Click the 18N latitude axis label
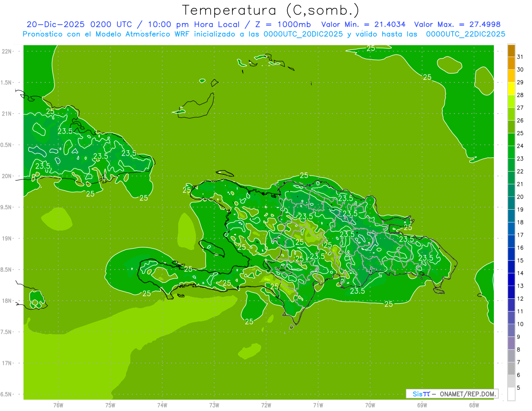Viewport: 532px width, 411px height. [x=7, y=301]
